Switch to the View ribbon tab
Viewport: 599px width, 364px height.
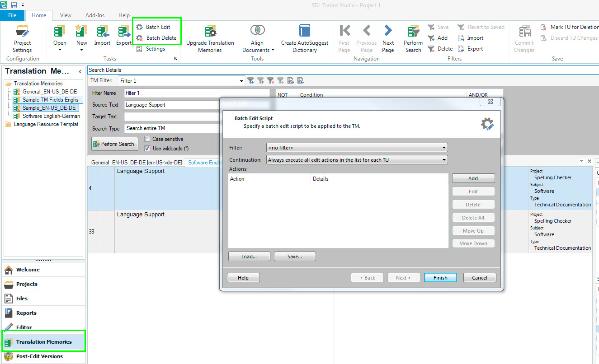point(66,15)
